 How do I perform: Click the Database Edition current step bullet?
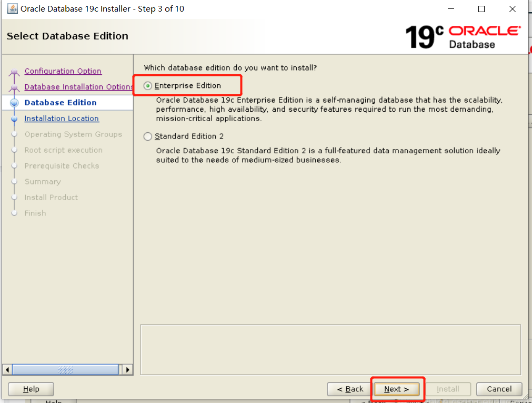(14, 103)
